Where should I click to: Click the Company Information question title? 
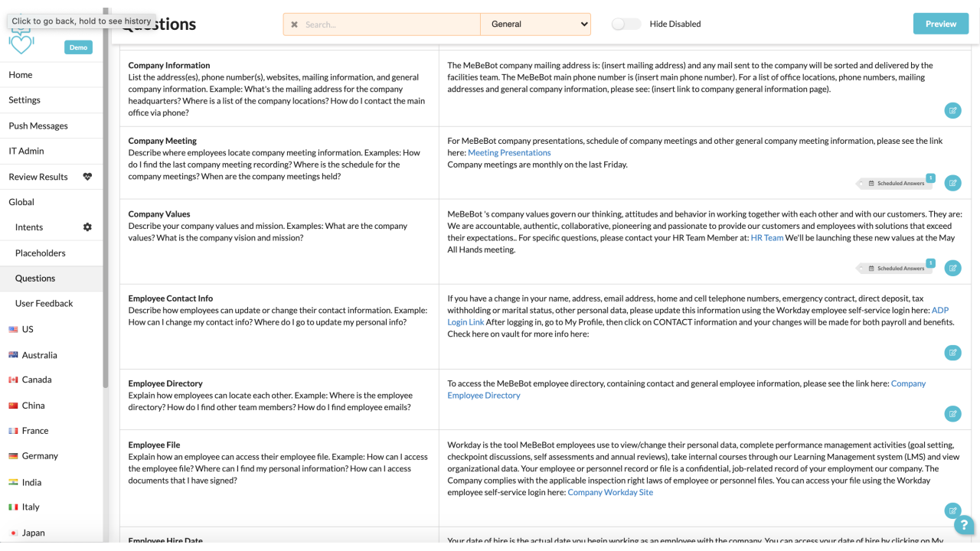coord(169,66)
